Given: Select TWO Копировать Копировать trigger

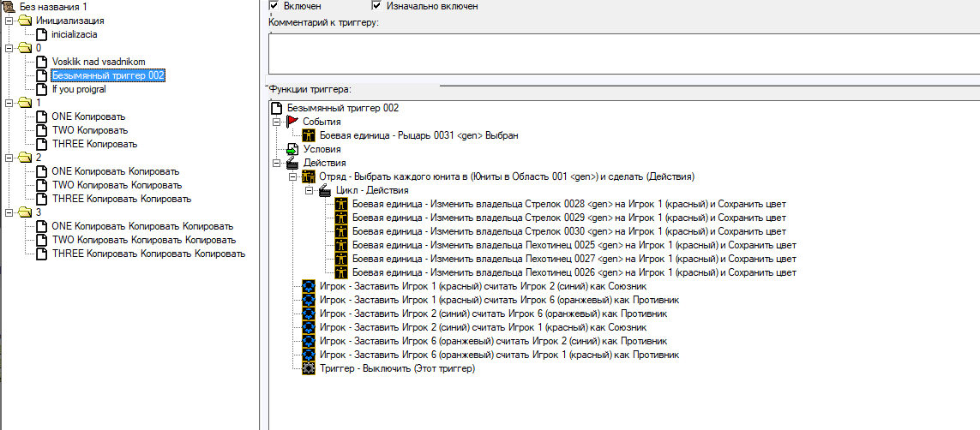Looking at the screenshot, I should click(117, 185).
